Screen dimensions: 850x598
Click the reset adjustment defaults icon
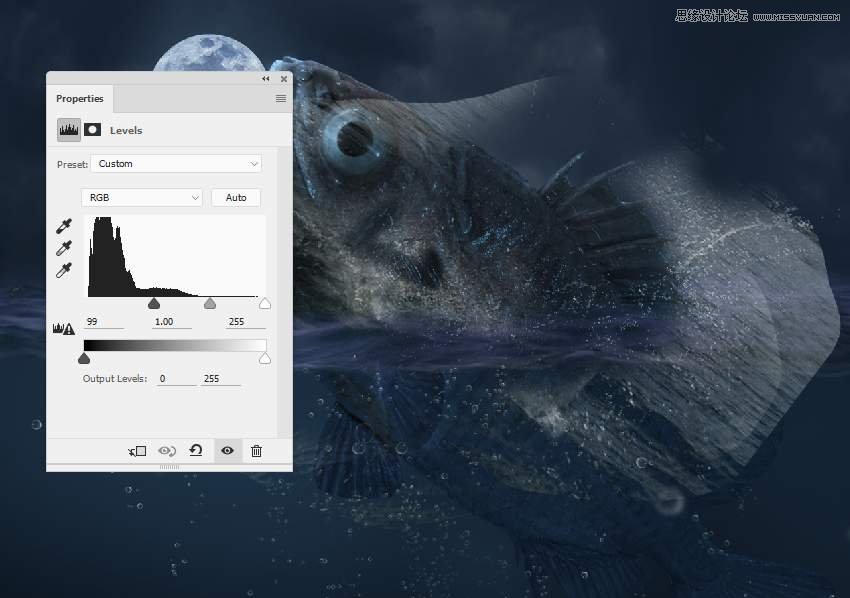pyautogui.click(x=196, y=451)
